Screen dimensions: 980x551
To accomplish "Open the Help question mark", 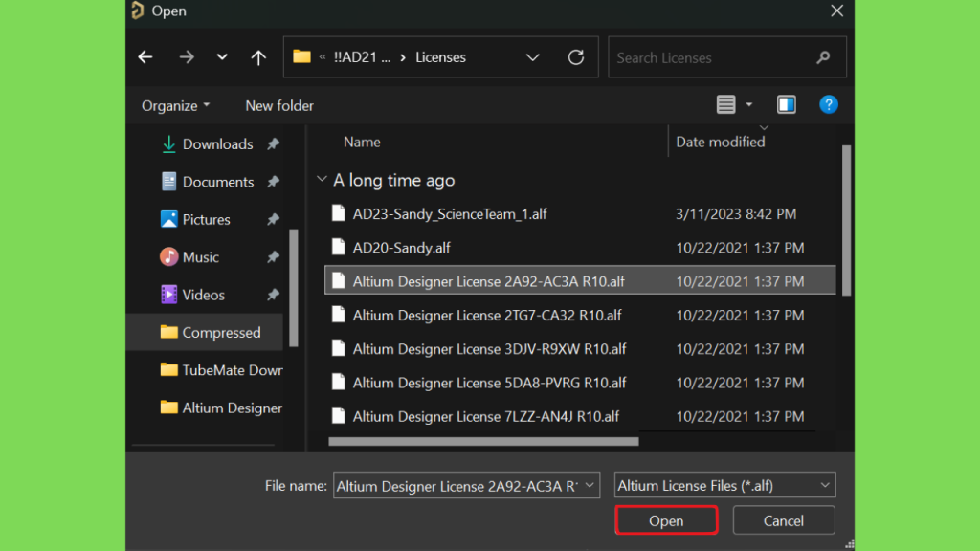I will coord(828,104).
